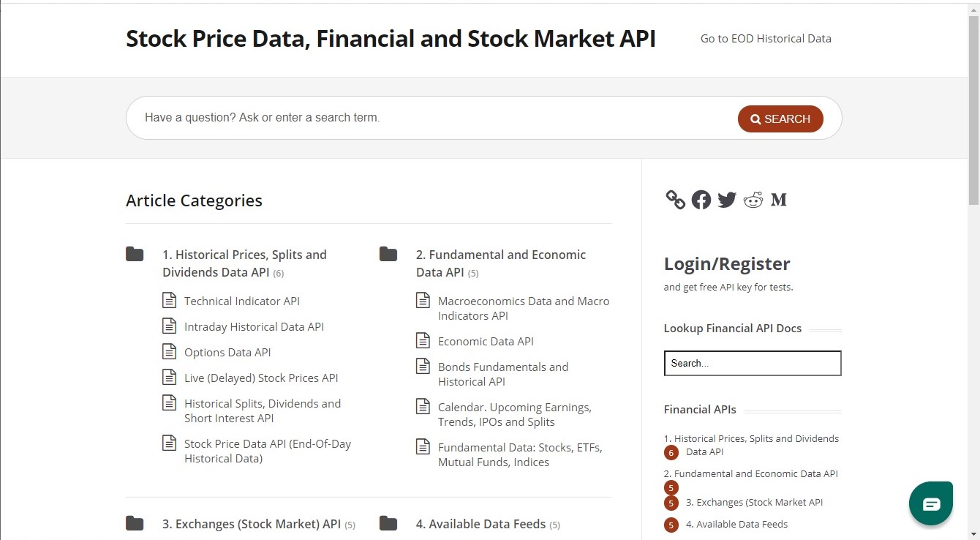Open the Technical Indicator API article
Screen dimensions: 980x540
241,300
